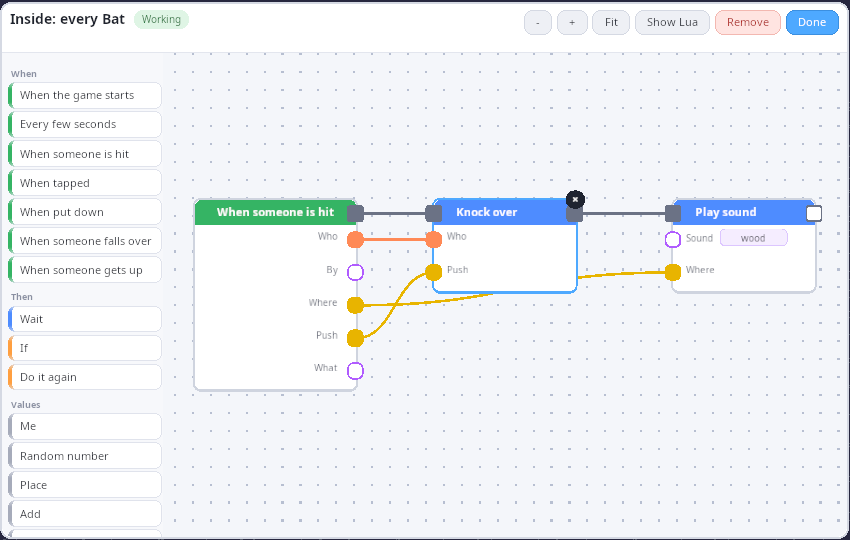Click the yellow Where output port on hit node
Image resolution: width=850 pixels, height=540 pixels.
click(x=355, y=305)
